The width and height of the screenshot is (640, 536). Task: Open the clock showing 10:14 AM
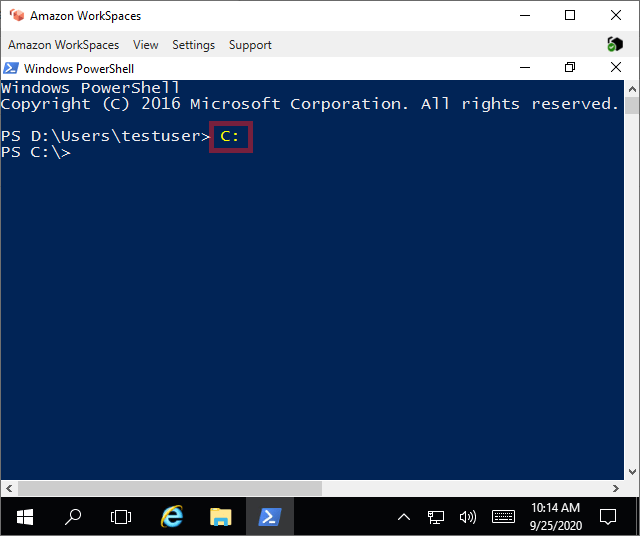556,516
